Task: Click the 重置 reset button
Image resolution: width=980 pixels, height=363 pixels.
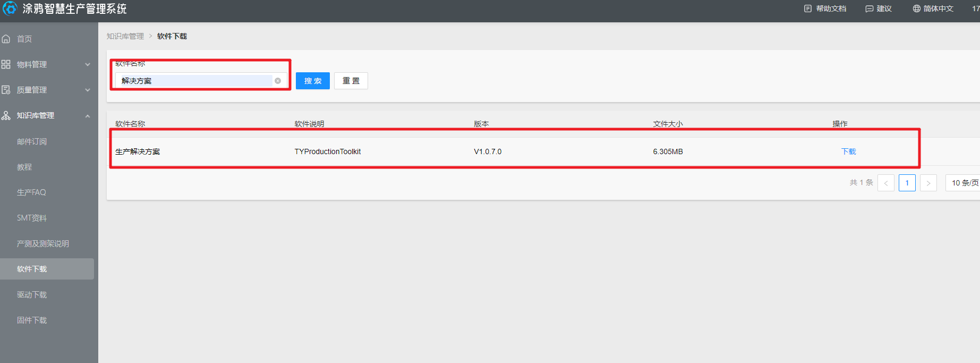Action: (x=351, y=81)
